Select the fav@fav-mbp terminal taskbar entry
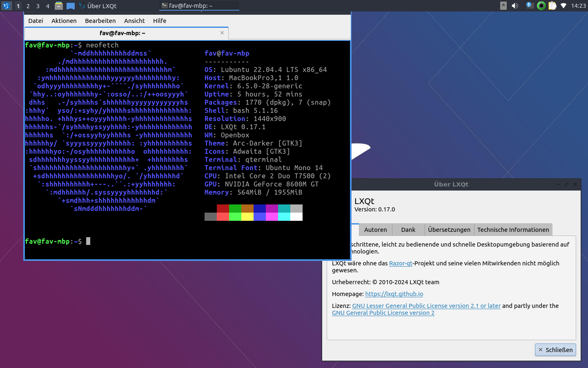 (x=199, y=6)
